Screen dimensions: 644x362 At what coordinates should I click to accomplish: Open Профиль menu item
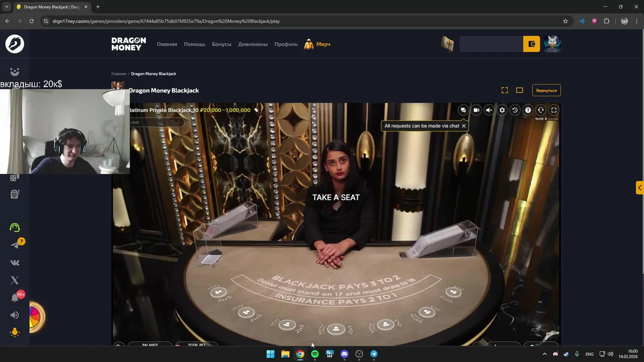tap(286, 44)
